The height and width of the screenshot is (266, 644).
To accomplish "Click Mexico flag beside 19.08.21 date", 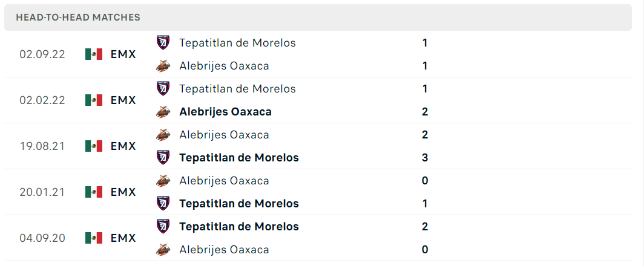I will (94, 146).
